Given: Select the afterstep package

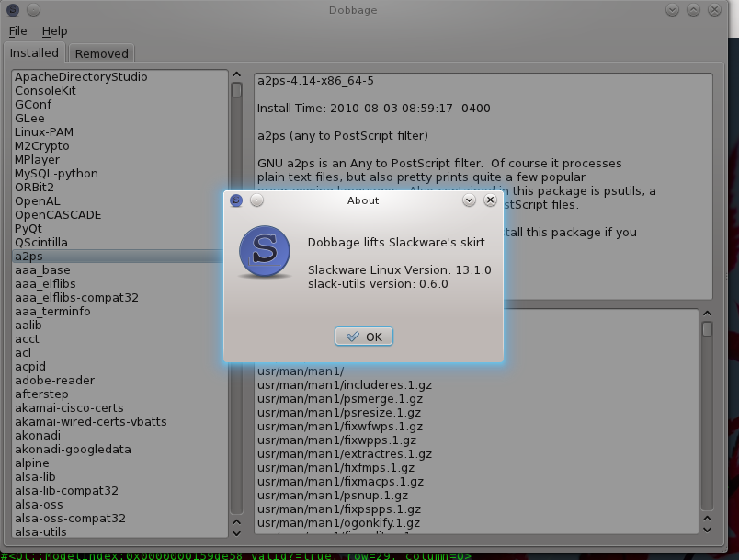Looking at the screenshot, I should pos(119,394).
